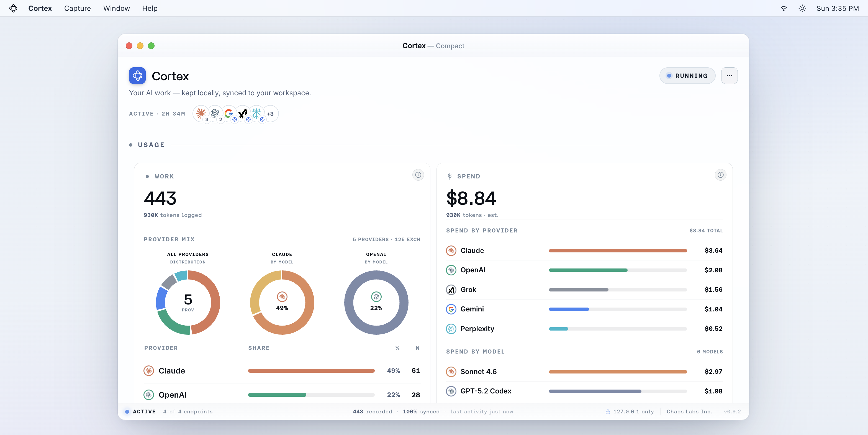This screenshot has height=435, width=868.
Task: Select the Perplexity chip in the active providers strip
Action: pyautogui.click(x=257, y=114)
